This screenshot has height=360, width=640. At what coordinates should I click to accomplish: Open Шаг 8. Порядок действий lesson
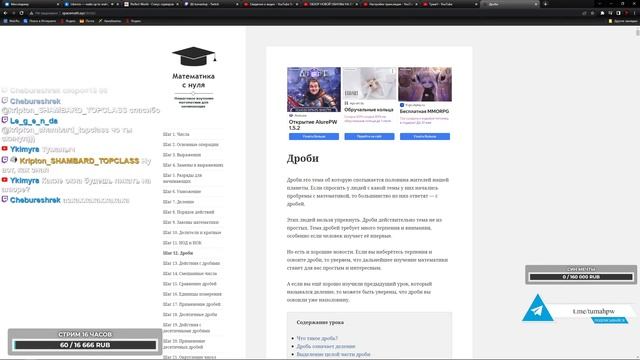[188, 212]
